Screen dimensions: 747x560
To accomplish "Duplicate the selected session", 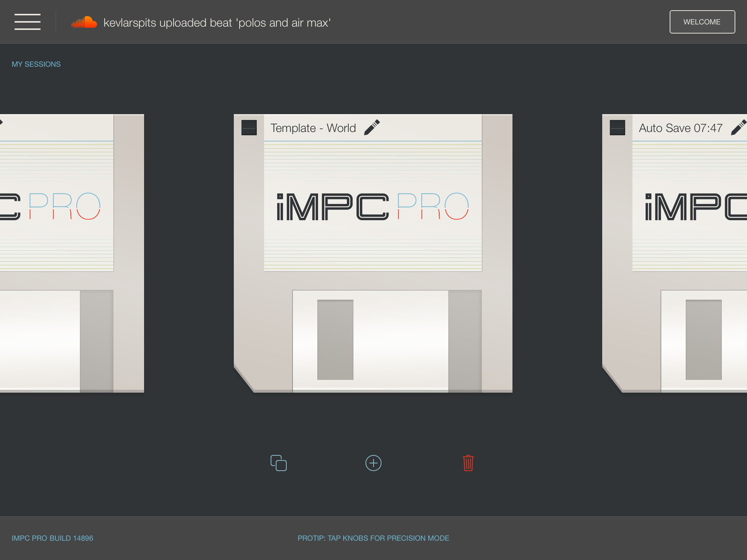I will [x=279, y=463].
